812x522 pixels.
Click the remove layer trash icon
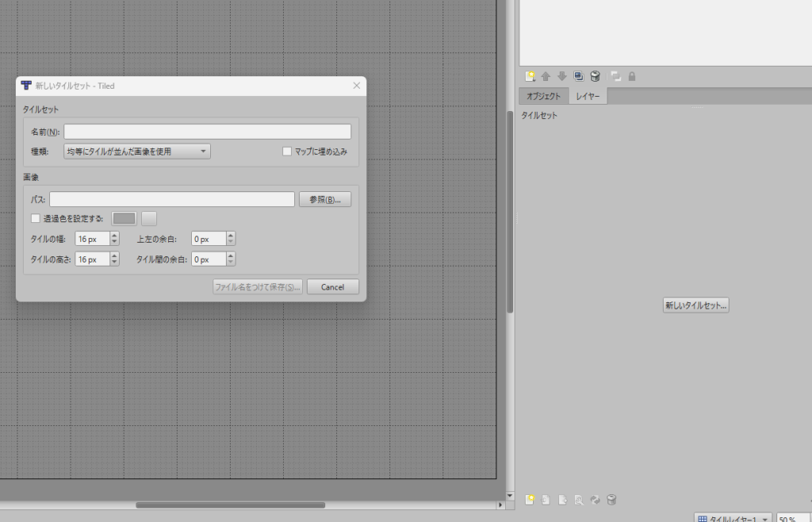(595, 76)
